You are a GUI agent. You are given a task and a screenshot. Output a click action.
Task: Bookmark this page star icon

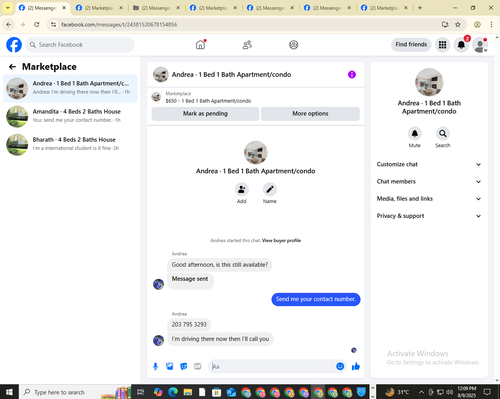458,24
